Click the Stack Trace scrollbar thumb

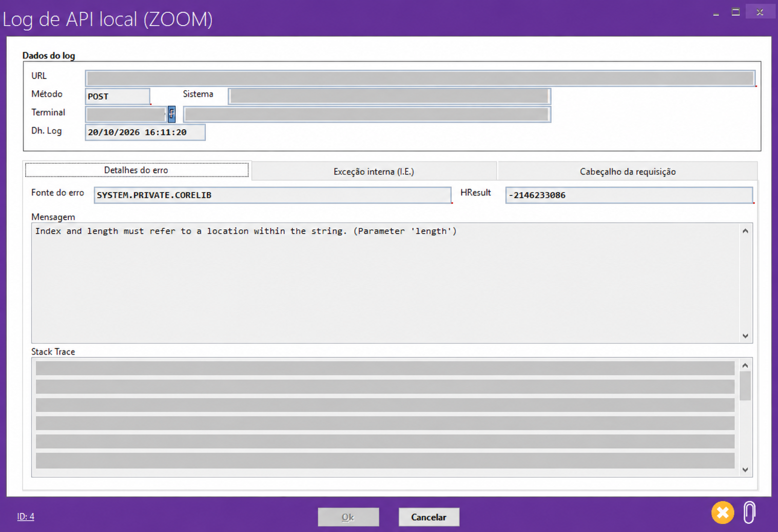click(746, 386)
